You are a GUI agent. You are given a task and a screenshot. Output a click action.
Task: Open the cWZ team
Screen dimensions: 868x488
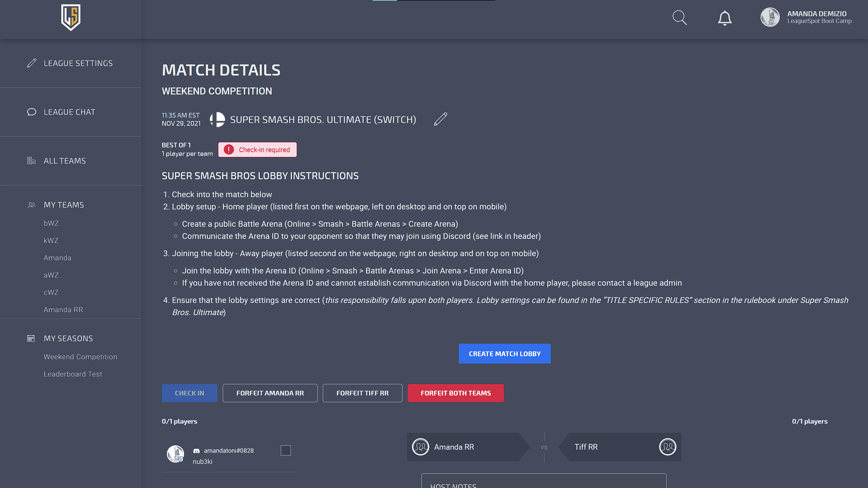(x=51, y=292)
